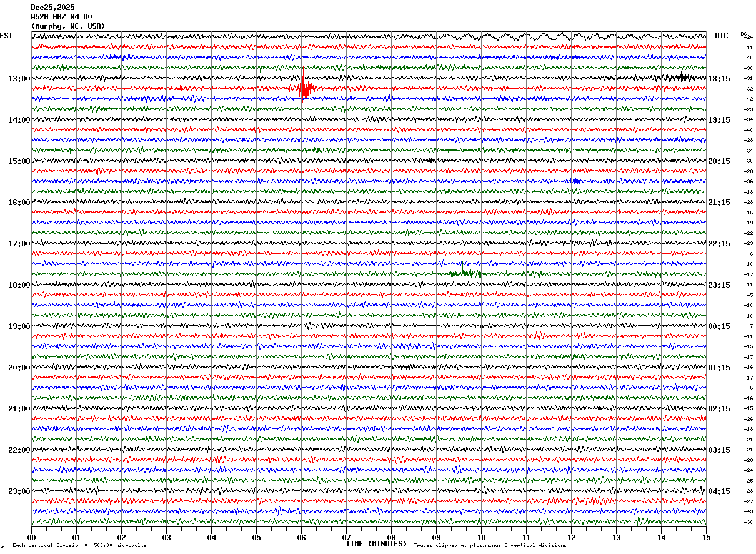Screen dimensions: 756x554
Task: Select the 20:00 EST time label
Action: pyautogui.click(x=19, y=368)
